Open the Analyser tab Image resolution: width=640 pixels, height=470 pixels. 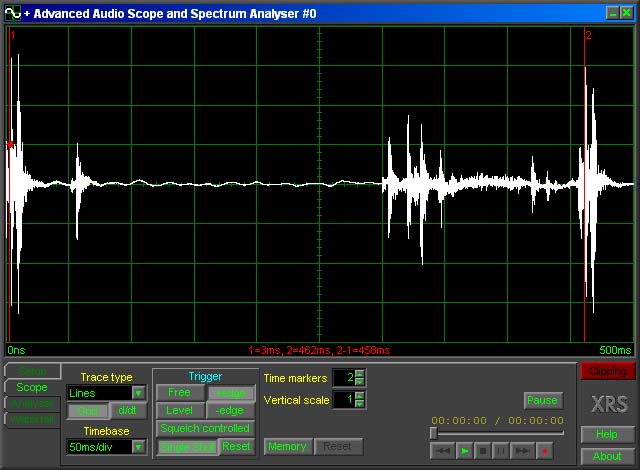[x=33, y=403]
